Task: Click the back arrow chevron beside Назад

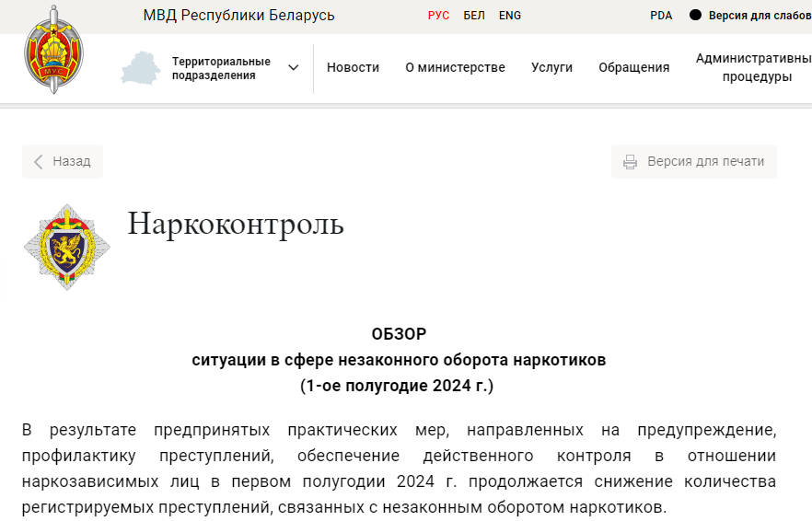Action: [x=39, y=162]
